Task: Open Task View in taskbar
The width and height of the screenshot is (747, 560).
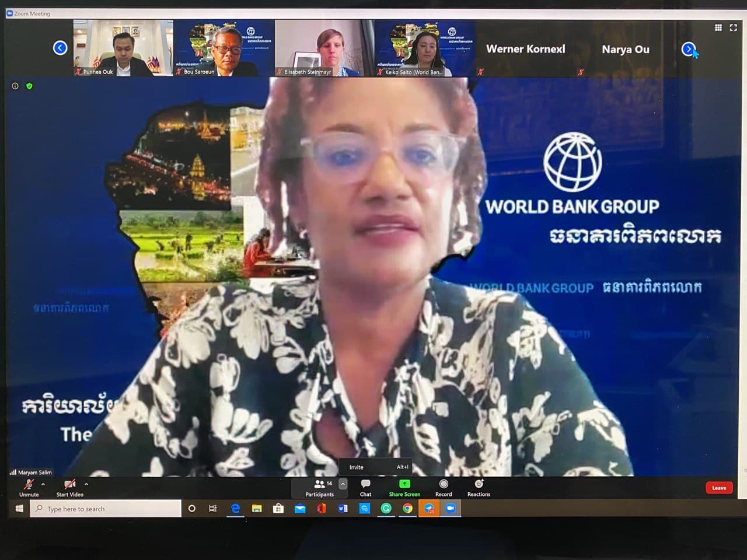Action: [x=213, y=509]
